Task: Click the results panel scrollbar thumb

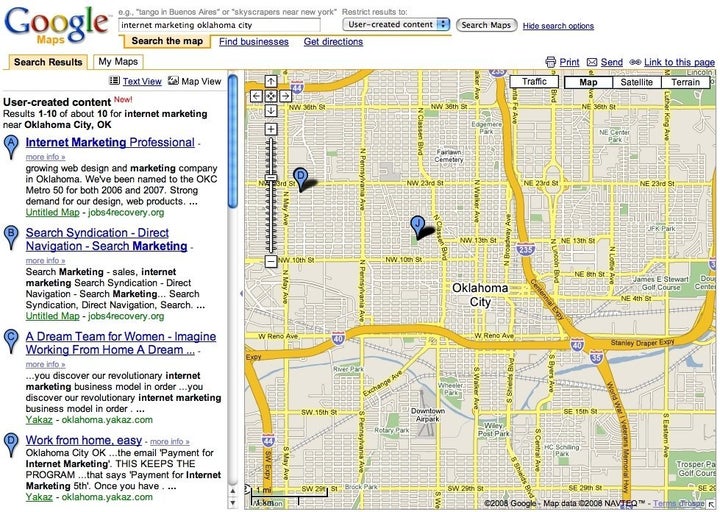Action: 233,142
